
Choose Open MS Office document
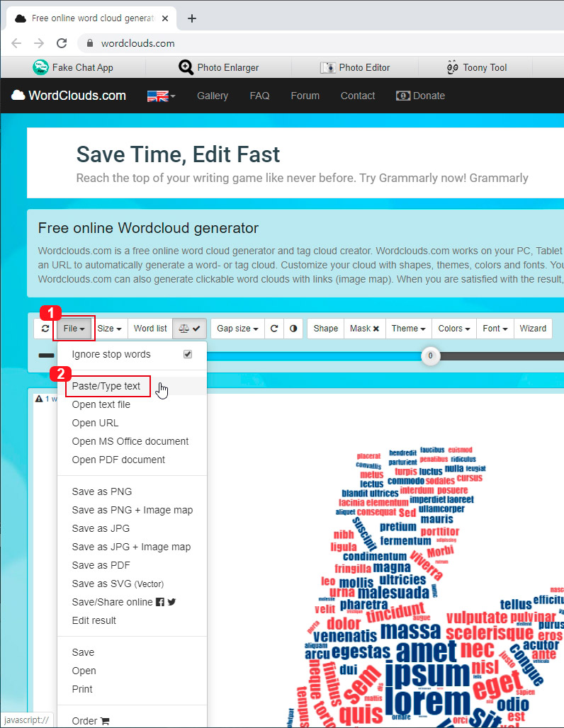(x=132, y=441)
